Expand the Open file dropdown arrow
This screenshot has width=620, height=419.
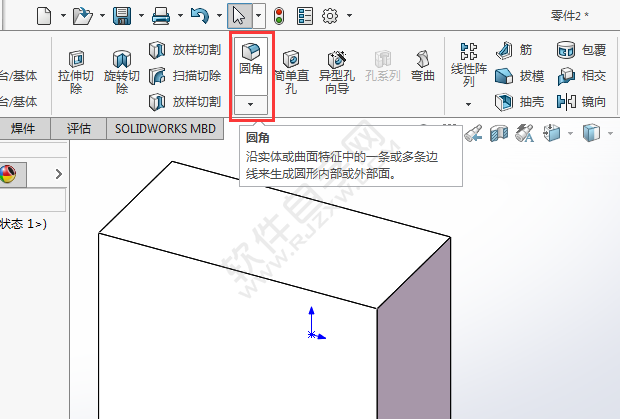click(x=102, y=16)
